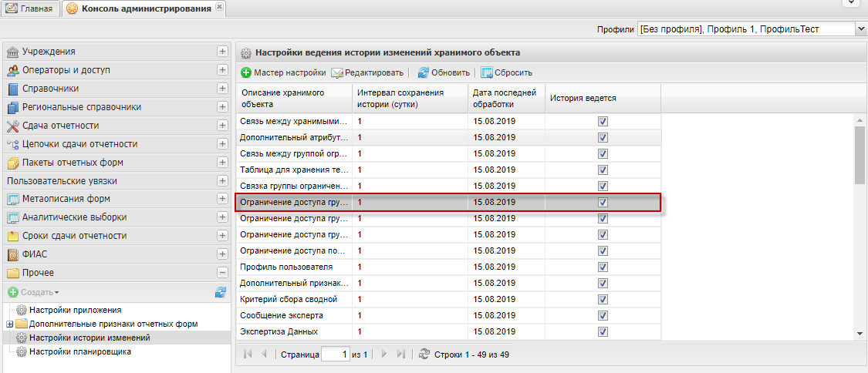Click the page number input field
868x373 pixels.
tap(334, 355)
